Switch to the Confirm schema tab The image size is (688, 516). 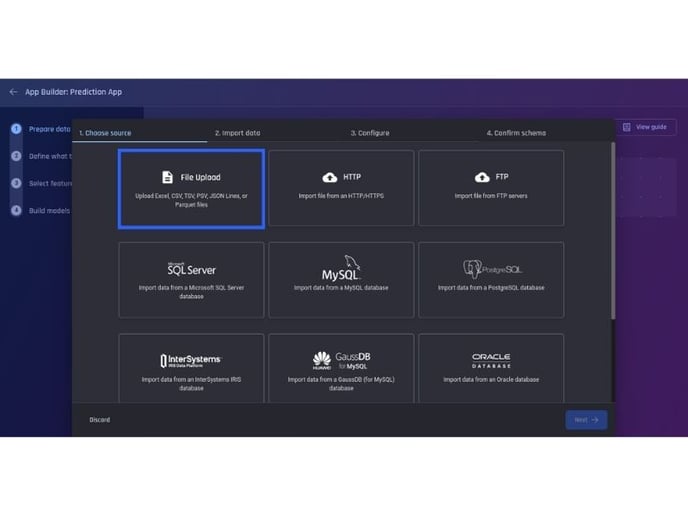click(516, 133)
